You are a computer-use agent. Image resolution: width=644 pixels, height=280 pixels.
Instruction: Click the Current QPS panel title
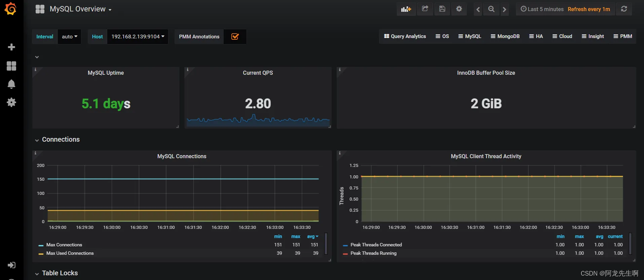tap(258, 73)
